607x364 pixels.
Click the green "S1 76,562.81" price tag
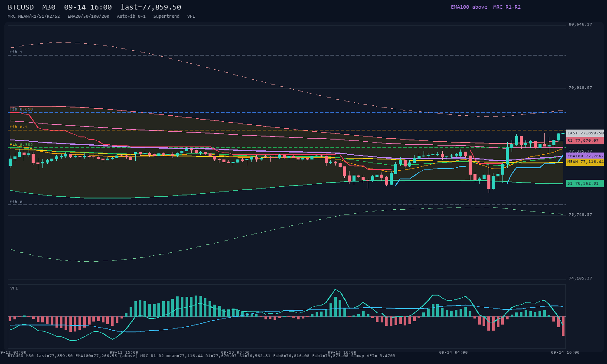coord(585,183)
